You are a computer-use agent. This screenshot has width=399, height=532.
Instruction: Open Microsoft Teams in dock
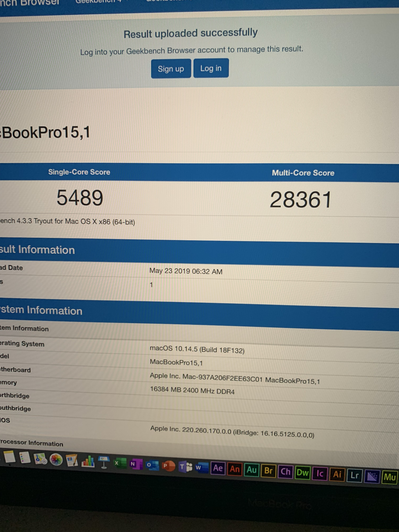click(185, 467)
